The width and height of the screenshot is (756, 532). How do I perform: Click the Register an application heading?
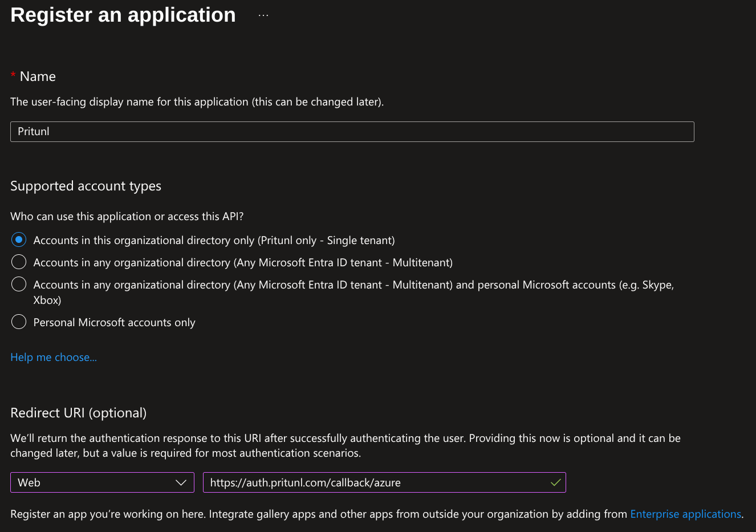[123, 15]
